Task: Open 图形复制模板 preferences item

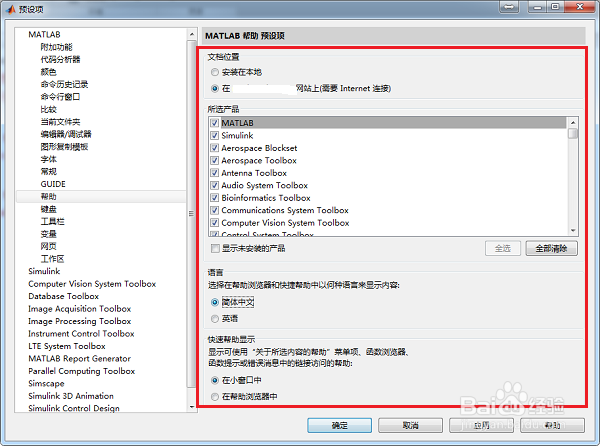Action: tap(64, 146)
